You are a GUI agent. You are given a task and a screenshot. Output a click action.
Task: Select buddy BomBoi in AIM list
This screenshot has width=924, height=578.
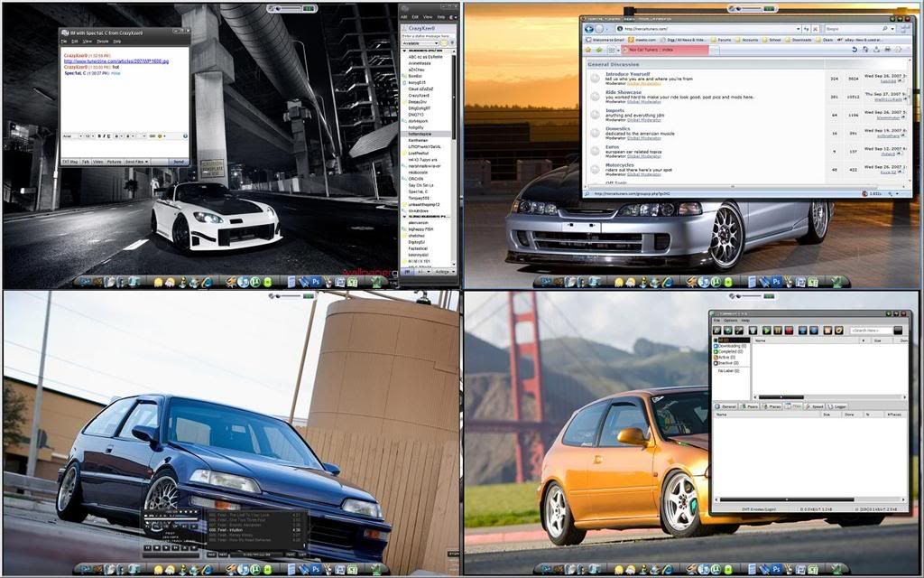415,76
